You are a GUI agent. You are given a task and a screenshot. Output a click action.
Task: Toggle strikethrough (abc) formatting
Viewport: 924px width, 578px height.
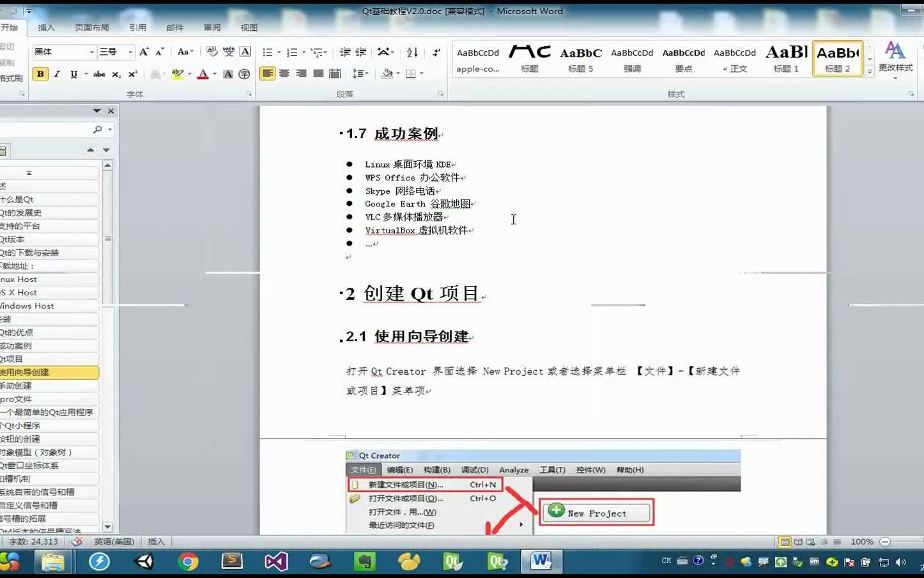[99, 74]
